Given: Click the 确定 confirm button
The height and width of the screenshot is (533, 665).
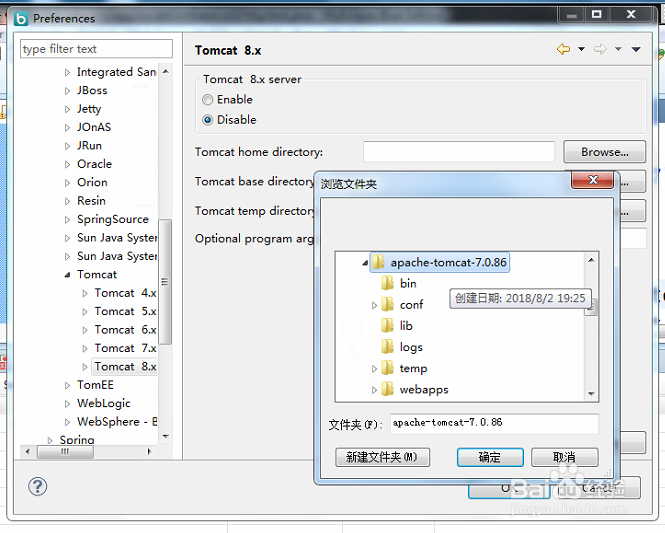Looking at the screenshot, I should 490,457.
